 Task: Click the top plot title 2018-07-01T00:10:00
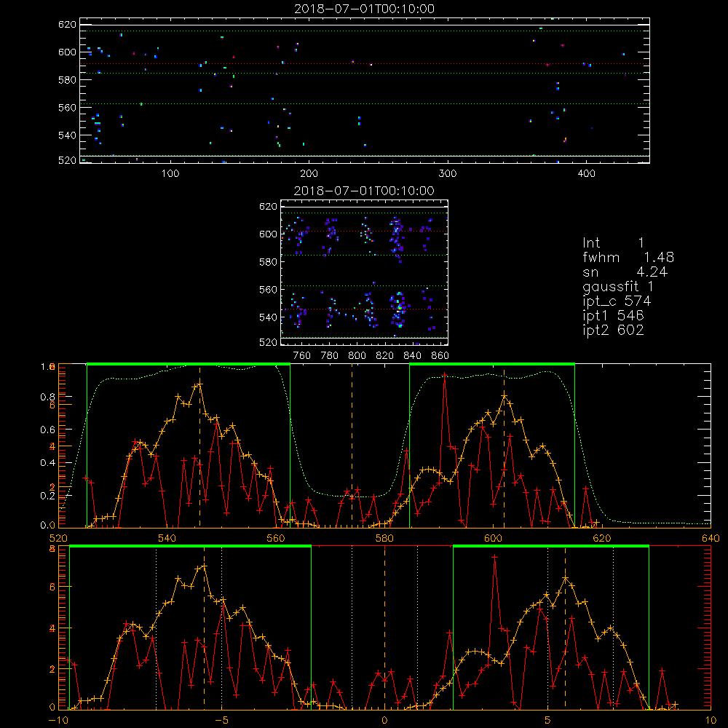point(365,9)
